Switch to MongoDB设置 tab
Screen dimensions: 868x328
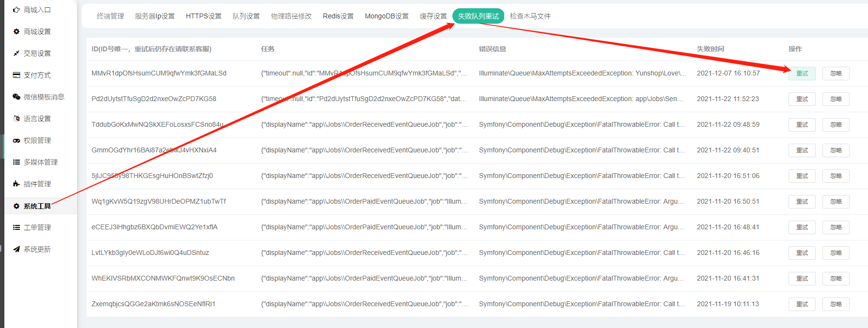click(x=387, y=16)
